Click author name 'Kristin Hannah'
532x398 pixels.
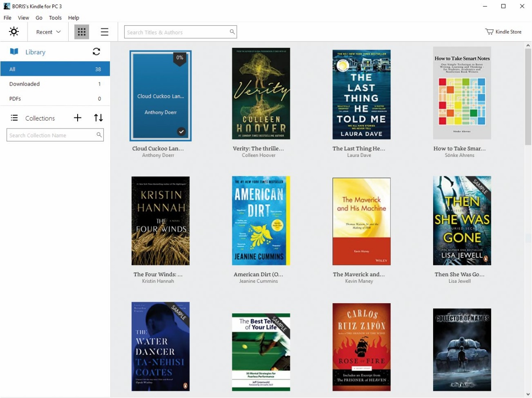(x=158, y=281)
